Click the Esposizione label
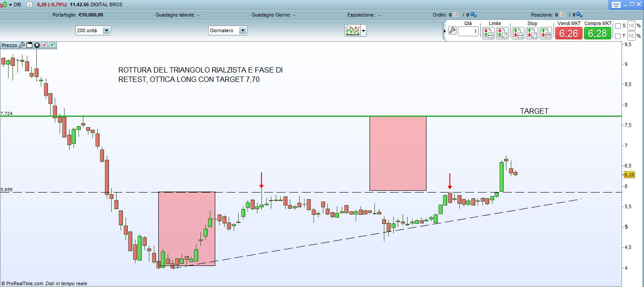This screenshot has height=287, width=644. (x=361, y=15)
